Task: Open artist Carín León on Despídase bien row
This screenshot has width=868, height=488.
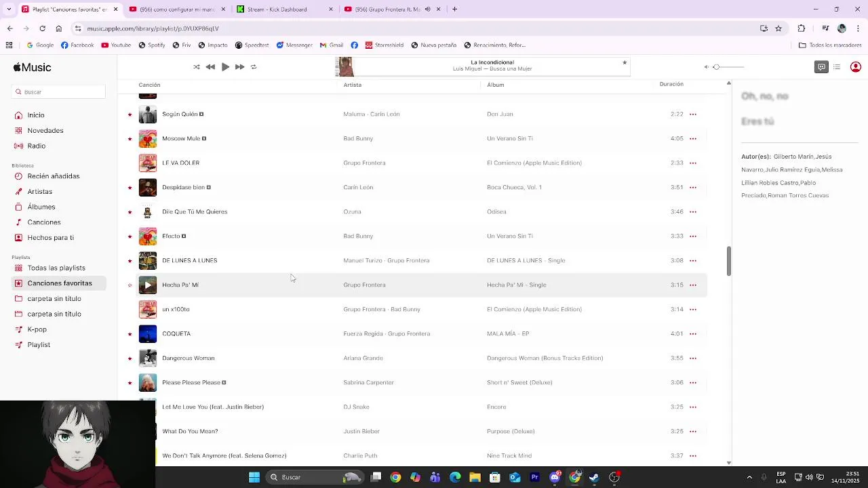Action: (x=358, y=187)
